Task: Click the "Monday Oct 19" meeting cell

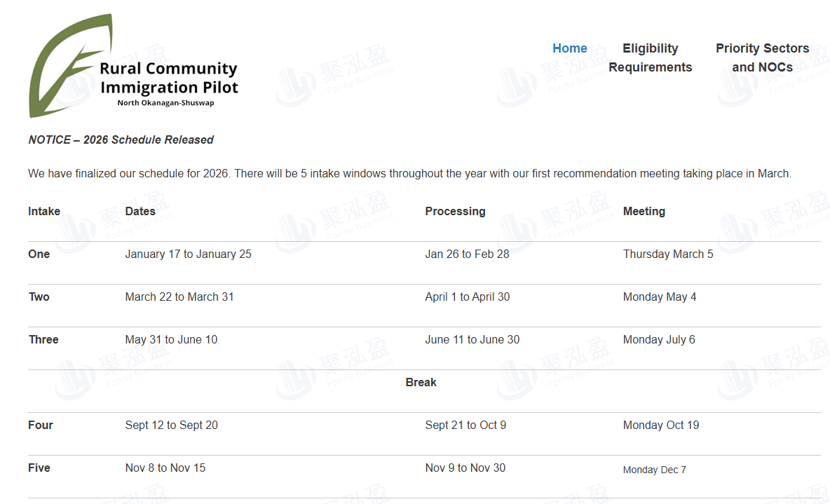Action: (x=660, y=425)
